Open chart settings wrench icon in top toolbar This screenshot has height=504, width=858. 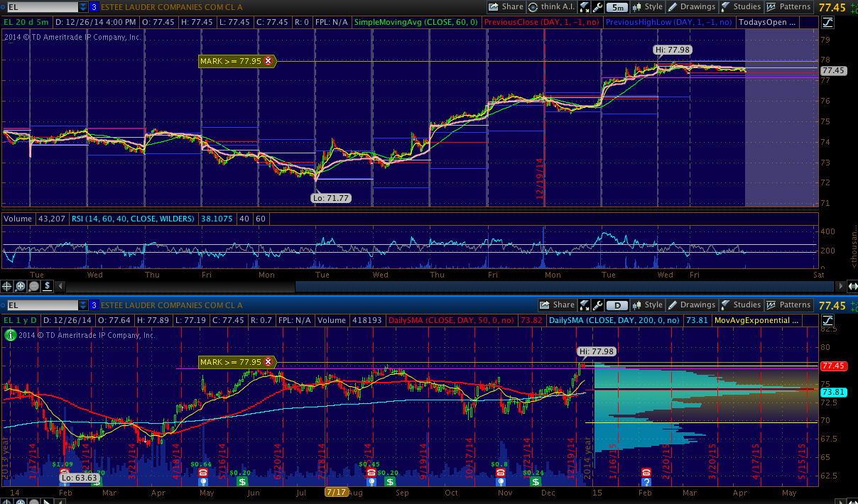click(x=598, y=7)
